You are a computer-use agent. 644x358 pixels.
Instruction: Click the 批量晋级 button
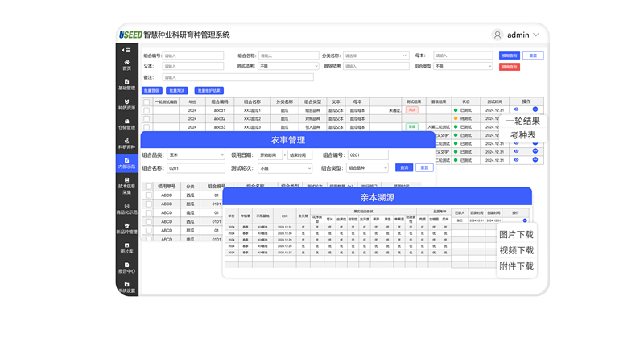tap(151, 91)
